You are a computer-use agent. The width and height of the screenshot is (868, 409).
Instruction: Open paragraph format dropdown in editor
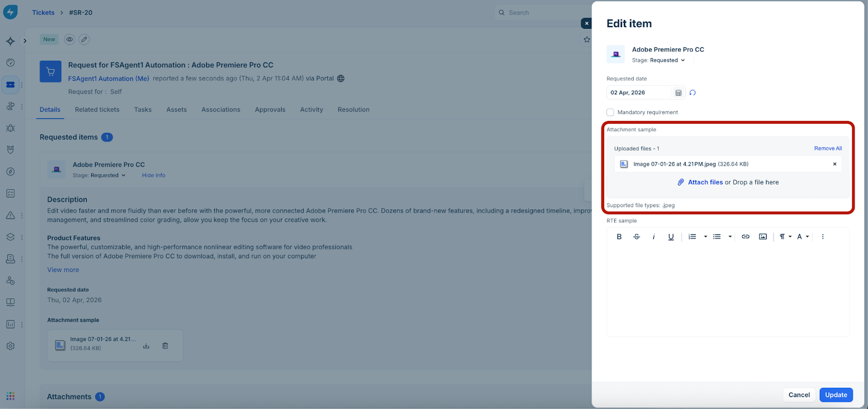(x=786, y=237)
